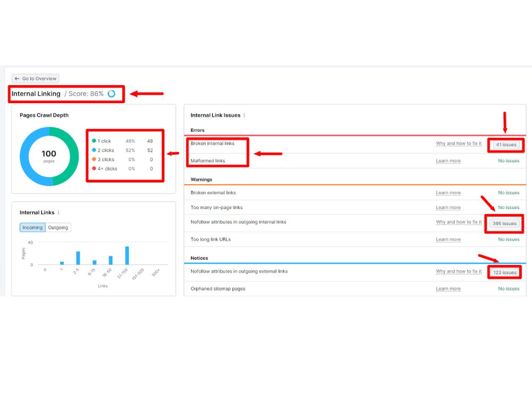Screen dimensions: 532x399
Task: Click the 2 clicks legend label
Action: click(x=106, y=151)
